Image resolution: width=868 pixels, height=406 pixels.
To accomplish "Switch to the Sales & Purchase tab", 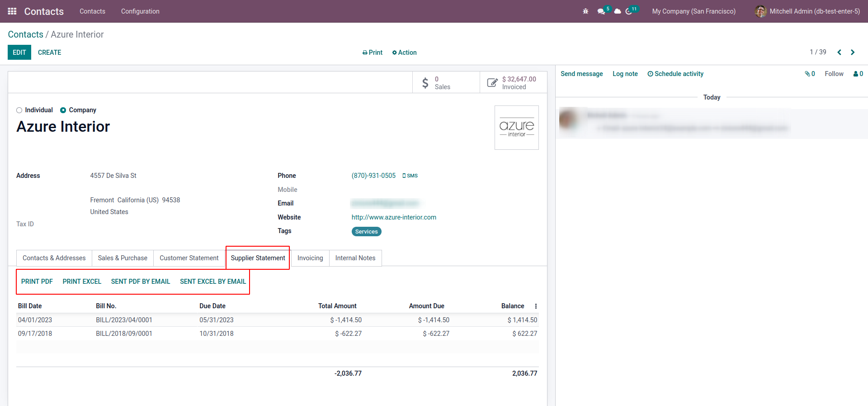I will pyautogui.click(x=123, y=258).
